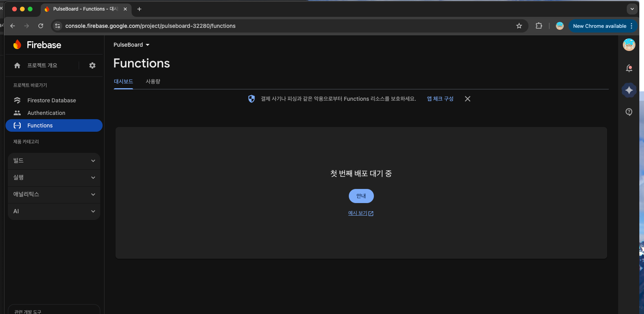The image size is (644, 314).
Task: Click the 프로젝트 바로가기 label
Action: pos(30,85)
